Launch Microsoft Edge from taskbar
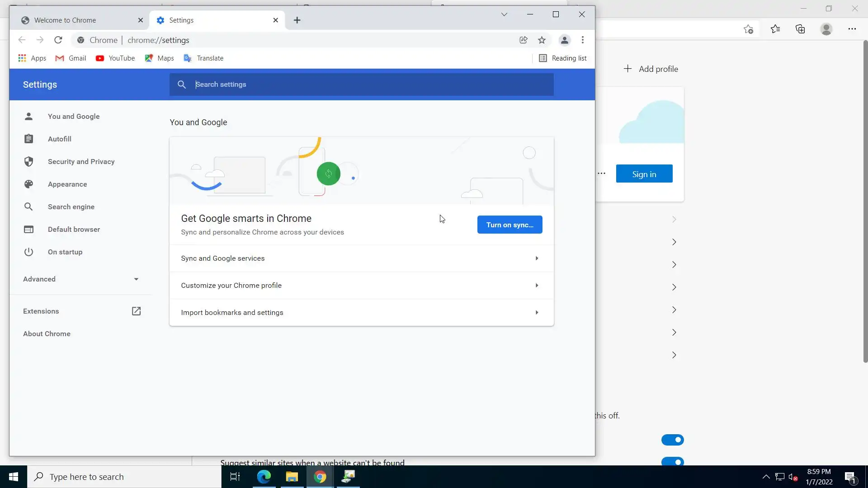The image size is (868, 488). (264, 477)
